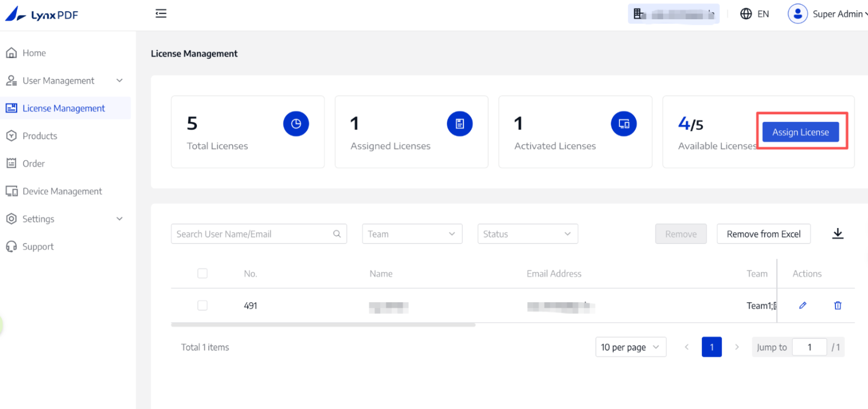Open the Status filter dropdown
Viewport: 868px width, 409px height.
point(527,234)
